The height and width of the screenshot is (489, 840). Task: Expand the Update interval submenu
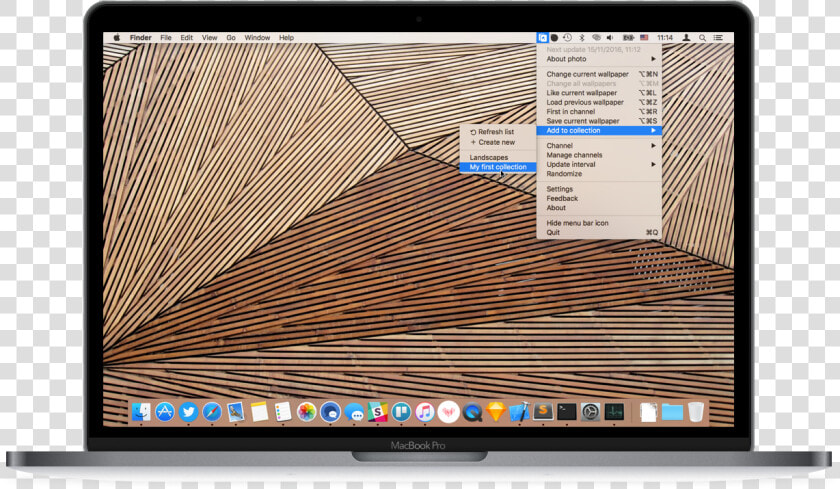coord(599,164)
